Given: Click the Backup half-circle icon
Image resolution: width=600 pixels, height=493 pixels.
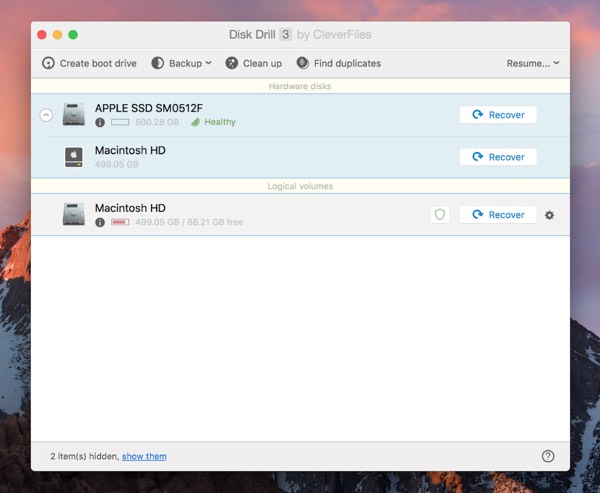Looking at the screenshot, I should tap(157, 63).
